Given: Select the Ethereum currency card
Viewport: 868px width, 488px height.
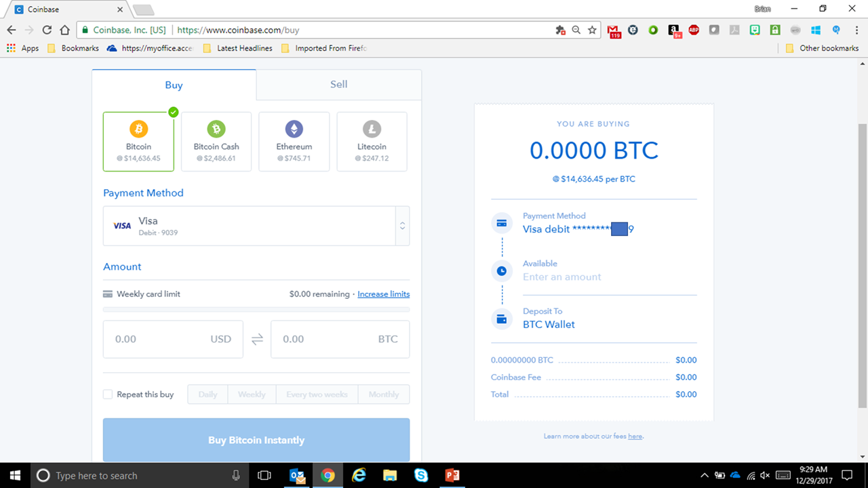Looking at the screenshot, I should click(x=294, y=141).
